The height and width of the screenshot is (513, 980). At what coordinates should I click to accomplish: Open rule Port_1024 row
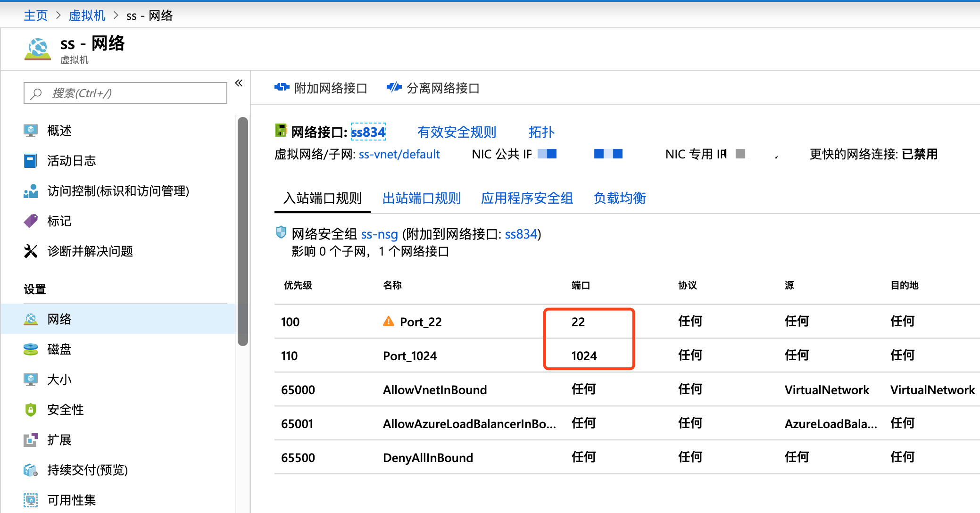tap(627, 355)
